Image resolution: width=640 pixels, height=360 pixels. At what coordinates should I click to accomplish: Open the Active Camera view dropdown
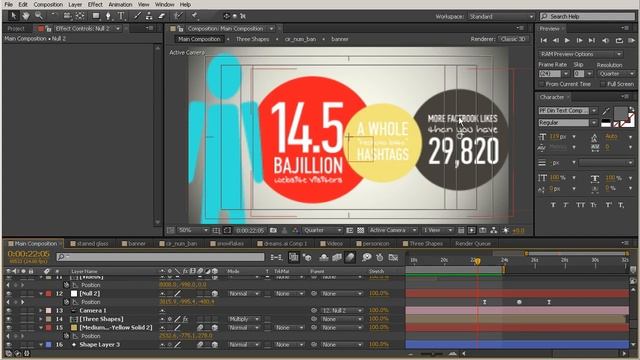[392, 230]
